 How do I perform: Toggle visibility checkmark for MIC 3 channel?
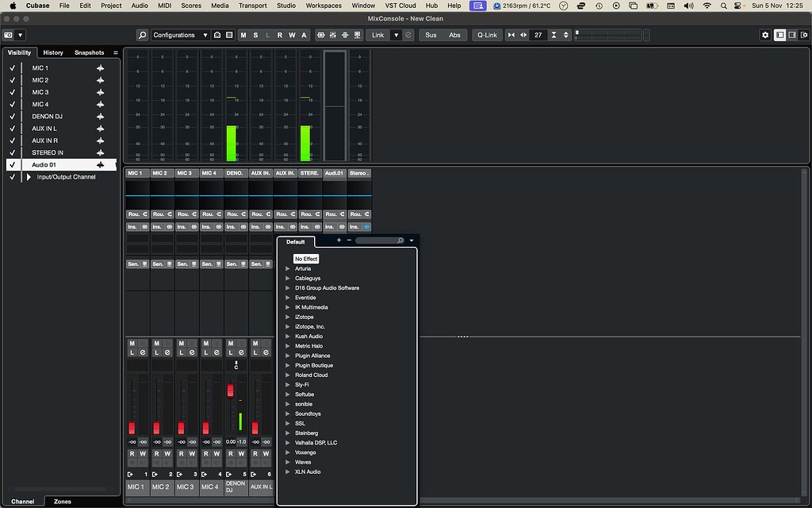point(12,91)
